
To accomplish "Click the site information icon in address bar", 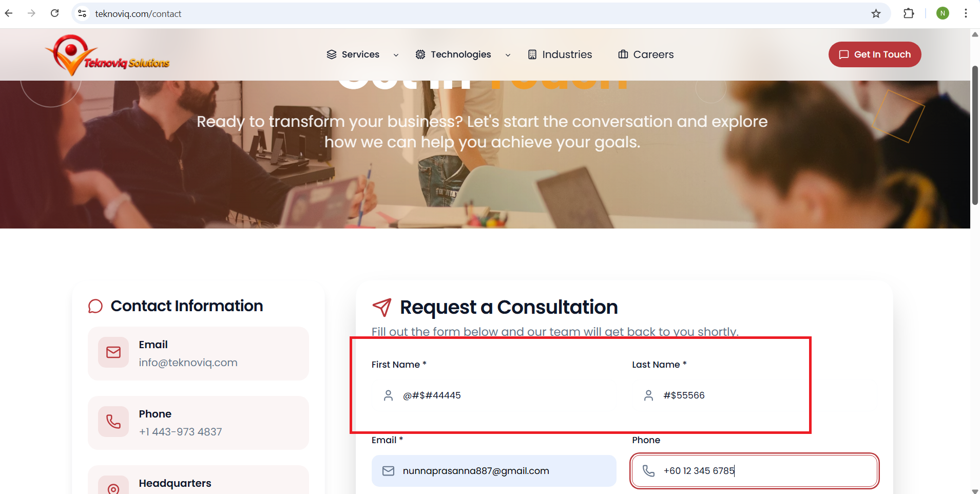I will [82, 13].
